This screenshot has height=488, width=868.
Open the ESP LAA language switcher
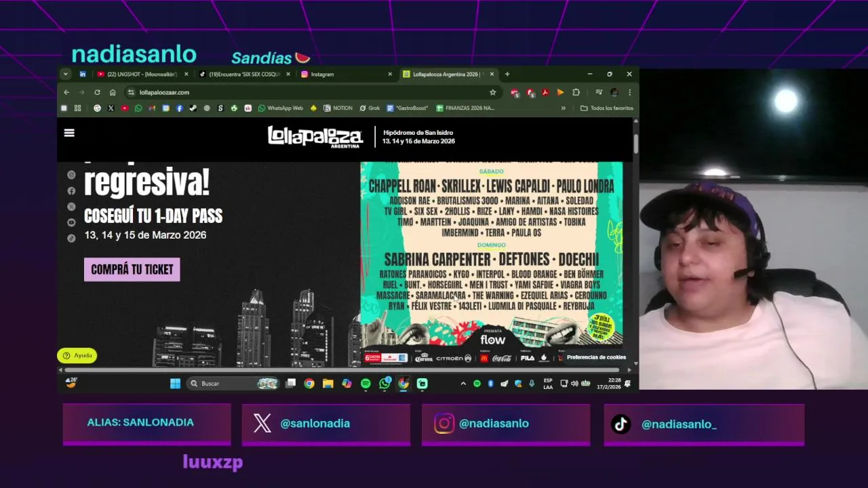click(x=548, y=384)
